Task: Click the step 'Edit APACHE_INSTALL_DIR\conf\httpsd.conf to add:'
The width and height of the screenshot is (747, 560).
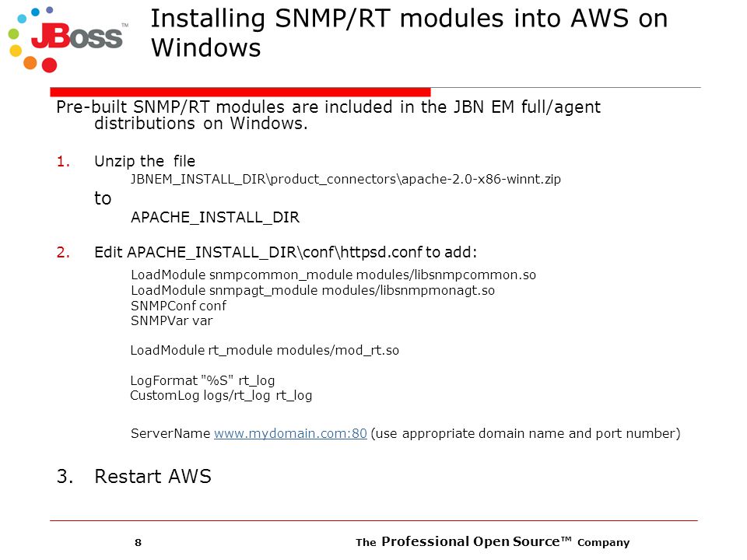Action: point(286,252)
